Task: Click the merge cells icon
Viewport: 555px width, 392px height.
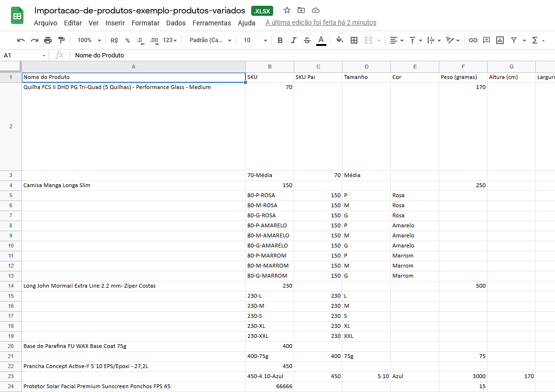Action: pos(368,40)
